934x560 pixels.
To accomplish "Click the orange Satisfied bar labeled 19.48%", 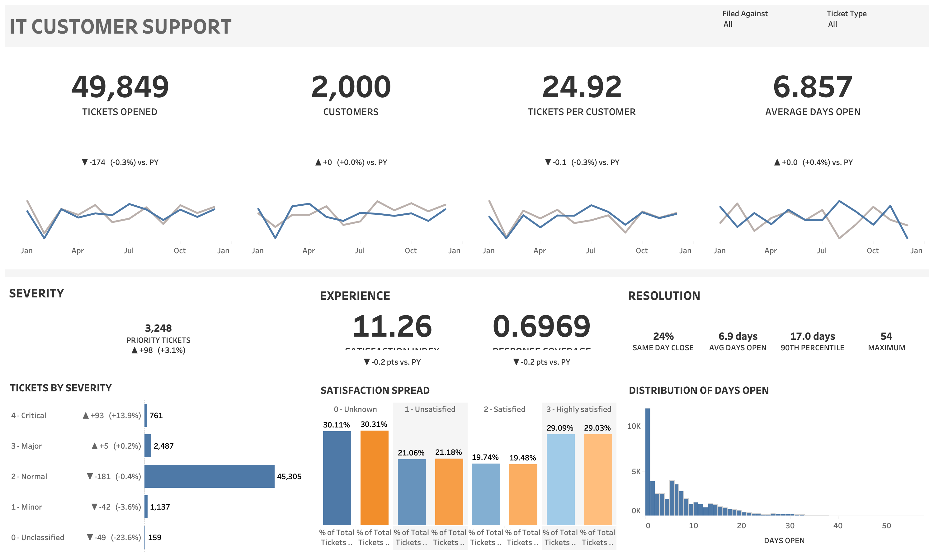I will pyautogui.click(x=523, y=495).
